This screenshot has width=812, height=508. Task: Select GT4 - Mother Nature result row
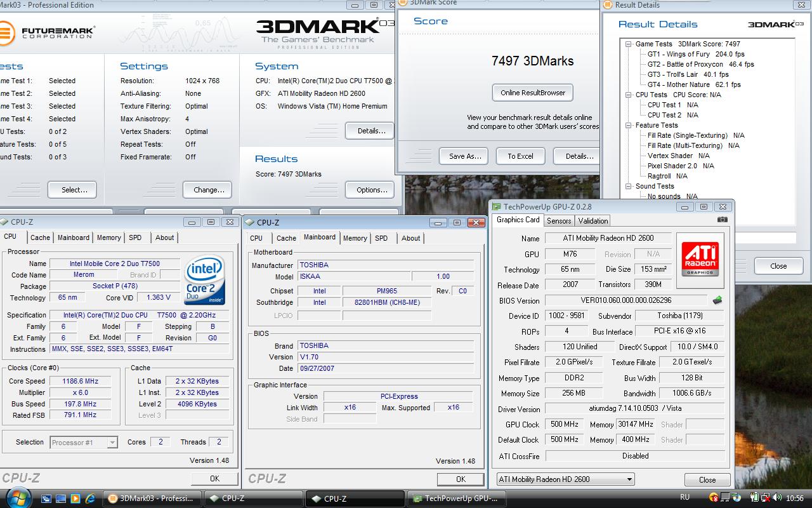point(694,85)
